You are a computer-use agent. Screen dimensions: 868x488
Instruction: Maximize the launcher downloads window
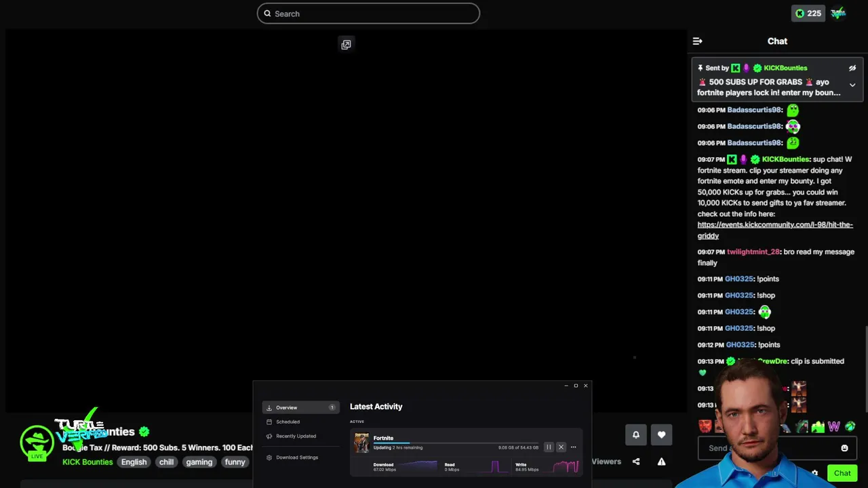[576, 386]
